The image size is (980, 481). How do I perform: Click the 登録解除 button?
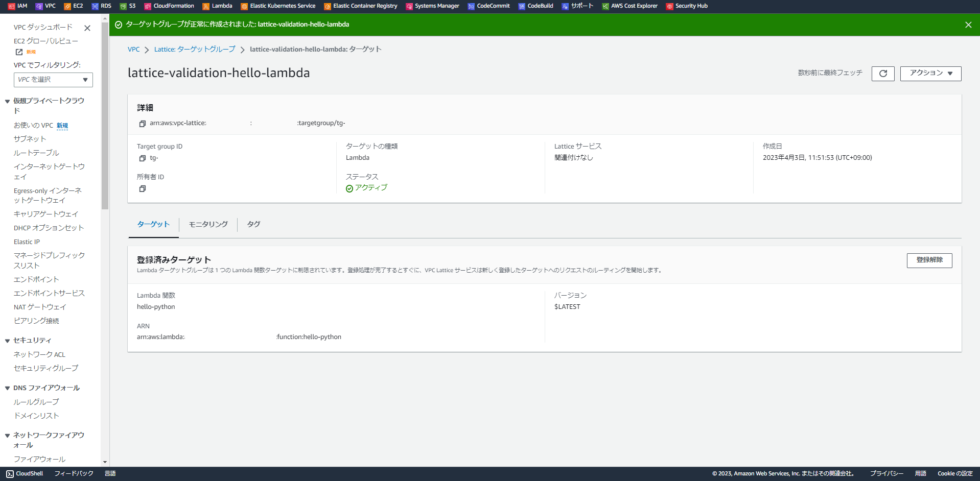coord(929,260)
